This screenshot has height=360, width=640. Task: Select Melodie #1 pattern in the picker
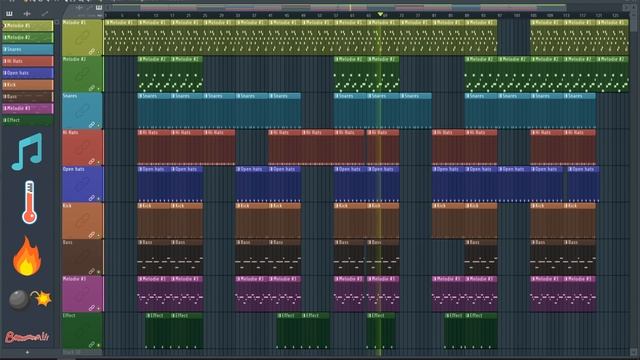[x=28, y=26]
